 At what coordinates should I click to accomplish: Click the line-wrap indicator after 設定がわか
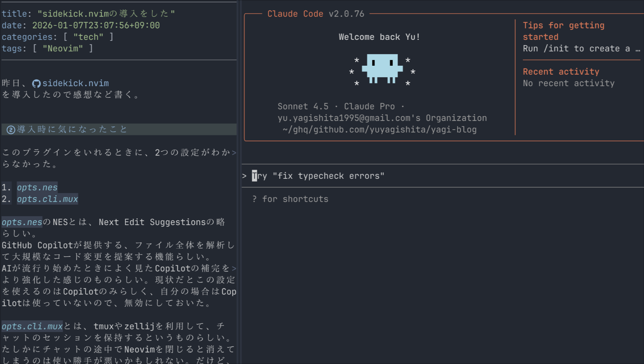pyautogui.click(x=234, y=153)
